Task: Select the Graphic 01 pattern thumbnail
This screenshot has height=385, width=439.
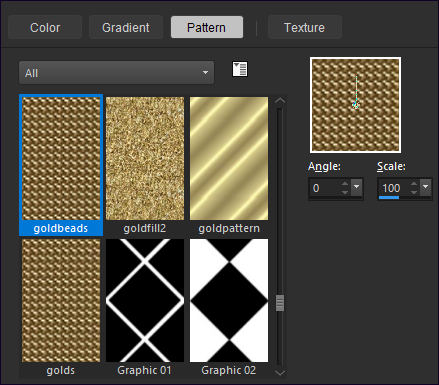Action: 145,300
